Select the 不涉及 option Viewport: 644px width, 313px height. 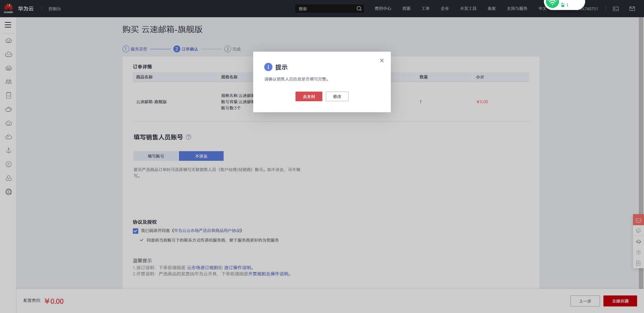[201, 156]
